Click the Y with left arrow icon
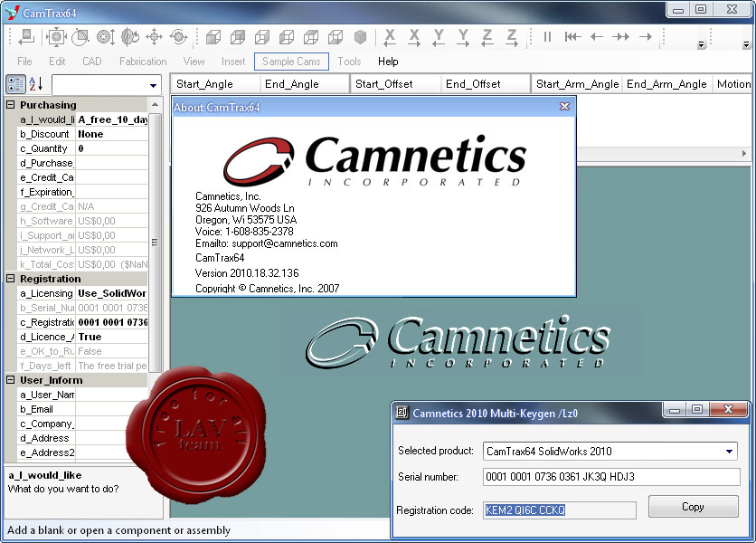Image resolution: width=756 pixels, height=543 pixels. (439, 37)
